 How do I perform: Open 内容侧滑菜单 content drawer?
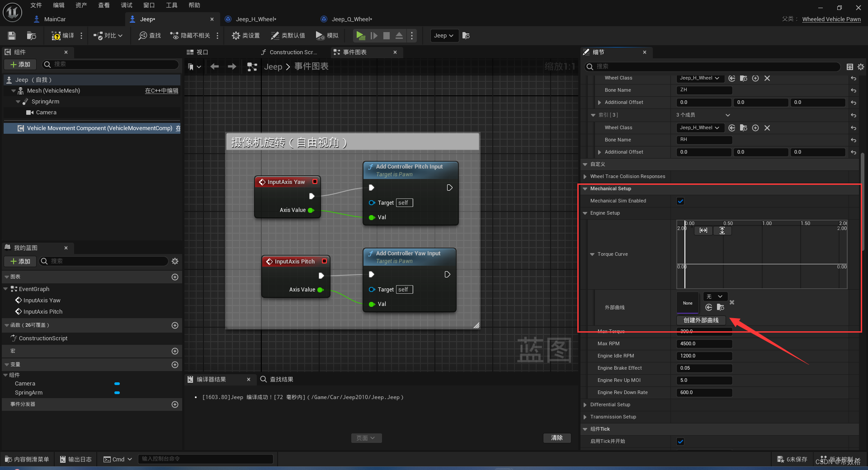click(27, 459)
